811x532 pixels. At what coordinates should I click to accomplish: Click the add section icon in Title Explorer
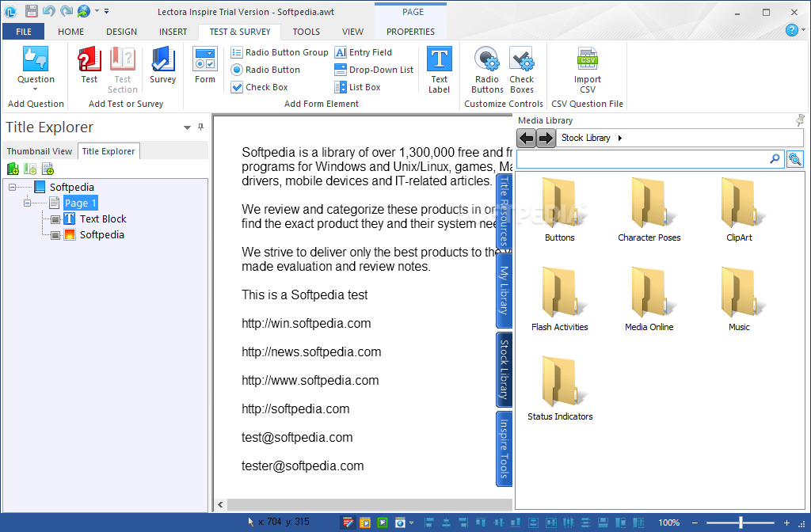pyautogui.click(x=31, y=169)
